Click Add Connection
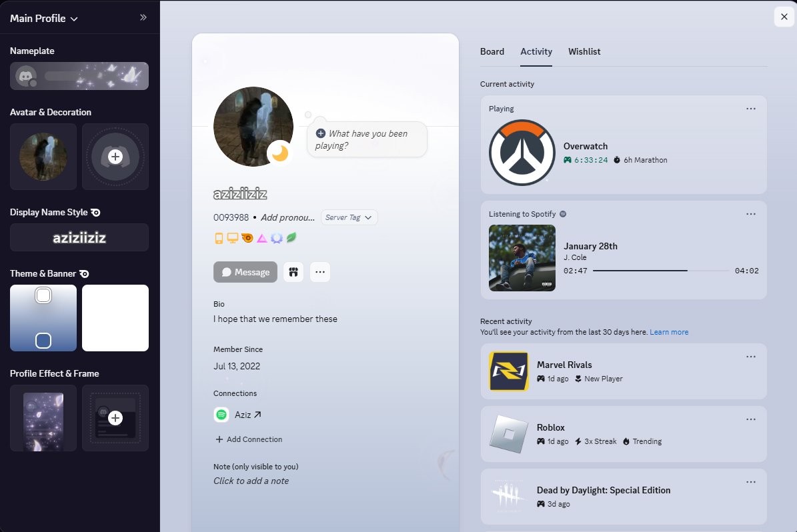The width and height of the screenshot is (797, 532). point(249,439)
